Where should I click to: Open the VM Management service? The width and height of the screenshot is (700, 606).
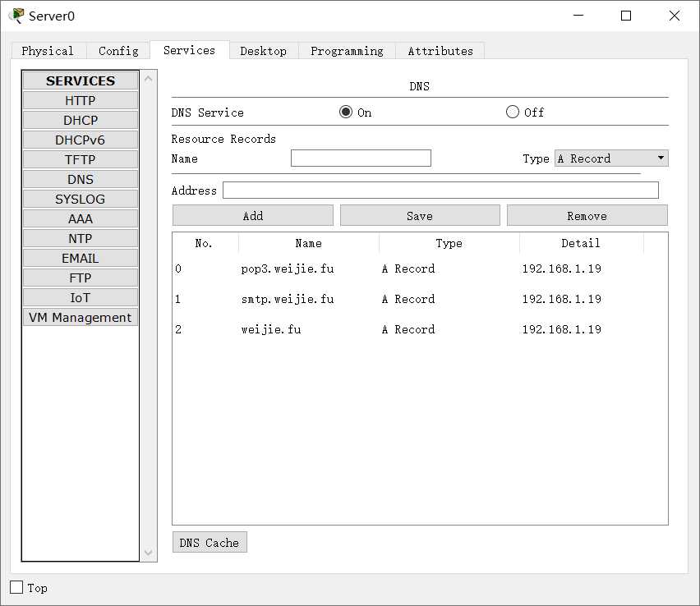[81, 317]
